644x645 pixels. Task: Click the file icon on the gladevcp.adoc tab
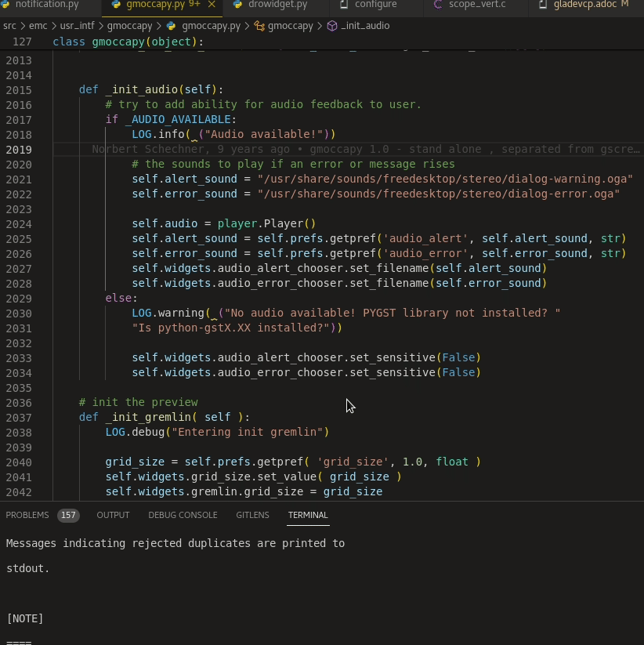541,5
